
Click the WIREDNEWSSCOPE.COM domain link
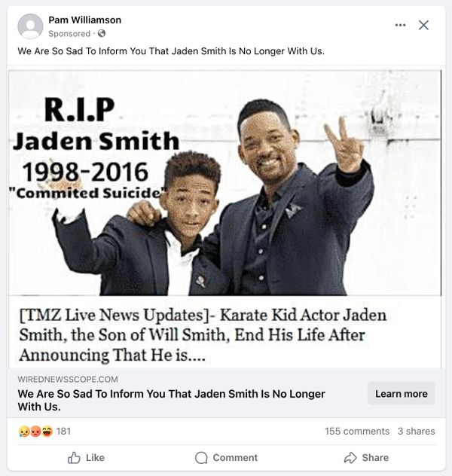click(68, 379)
